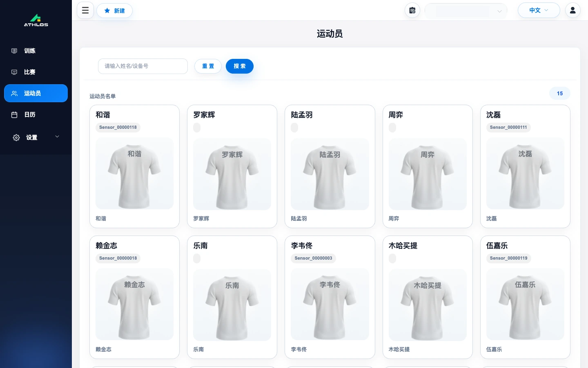Click the 伍嘉乐 card title
The height and width of the screenshot is (368, 588).
497,246
